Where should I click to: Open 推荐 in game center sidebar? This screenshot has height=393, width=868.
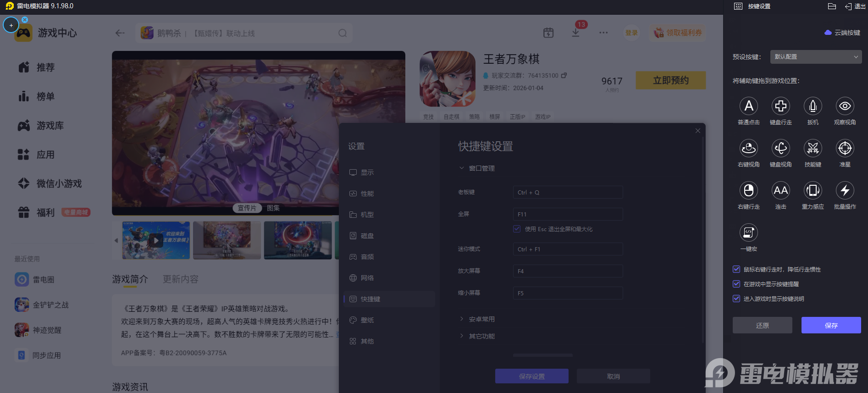click(x=36, y=67)
